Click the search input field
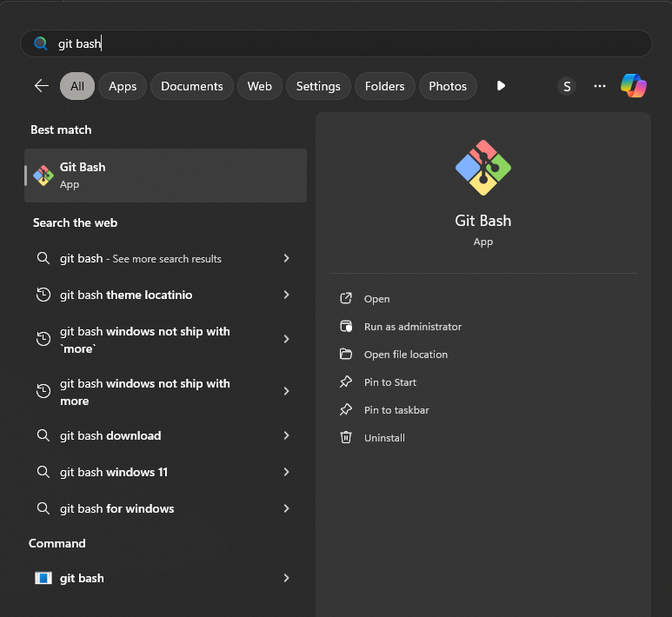This screenshot has height=617, width=672. click(x=348, y=43)
